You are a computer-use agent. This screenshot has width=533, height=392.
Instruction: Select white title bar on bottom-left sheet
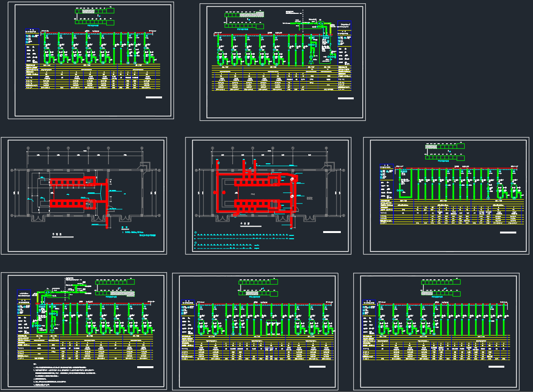click(145, 367)
